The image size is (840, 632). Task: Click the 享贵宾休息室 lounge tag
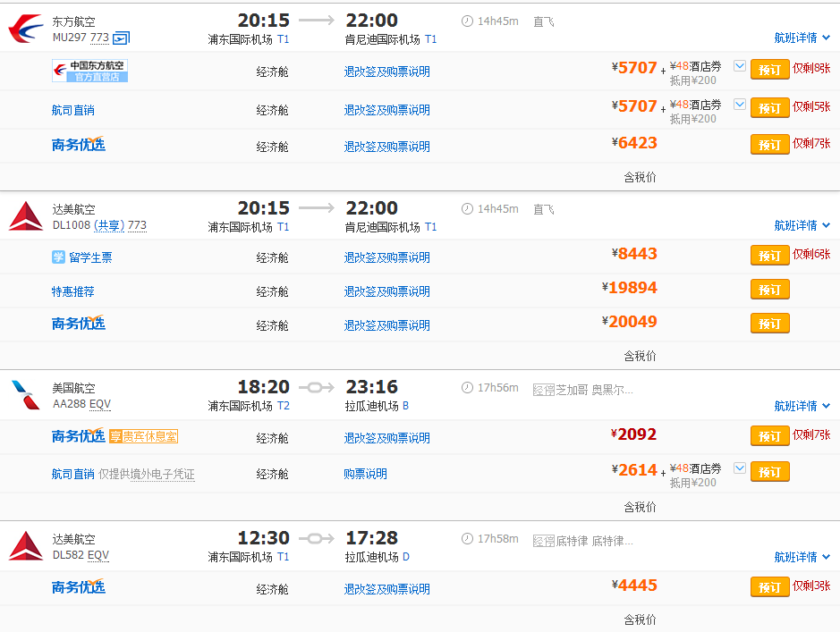143,436
